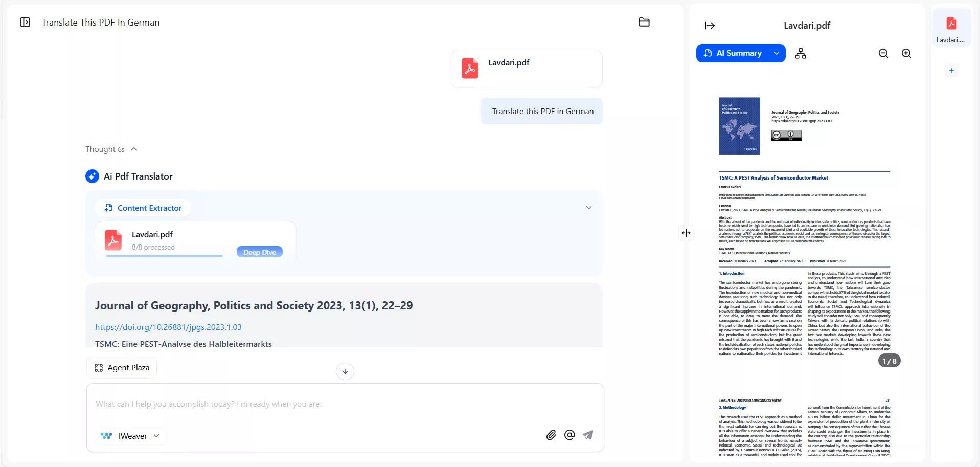Click the Deep Dive button

coord(259,252)
